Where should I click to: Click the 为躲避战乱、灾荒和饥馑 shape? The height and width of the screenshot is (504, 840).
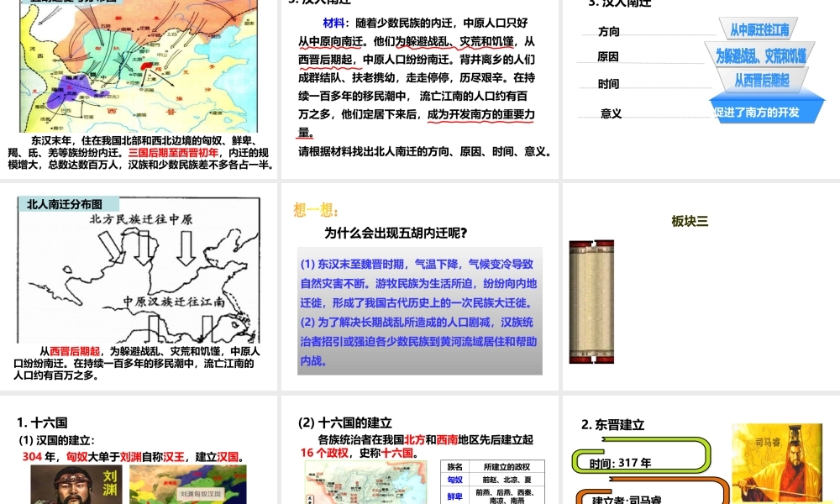(x=760, y=55)
